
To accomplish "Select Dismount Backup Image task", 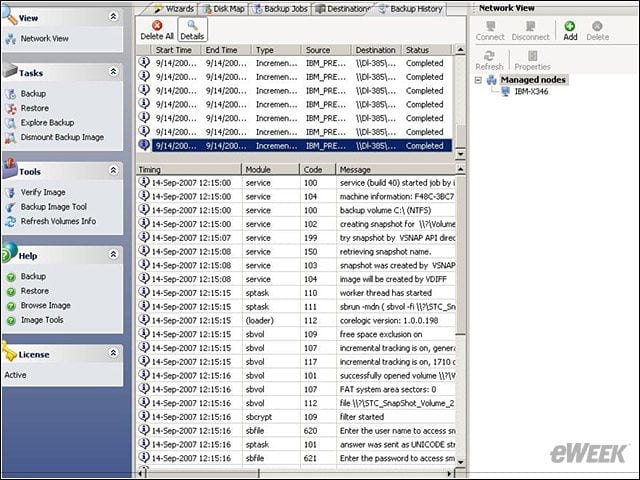I will coord(62,137).
